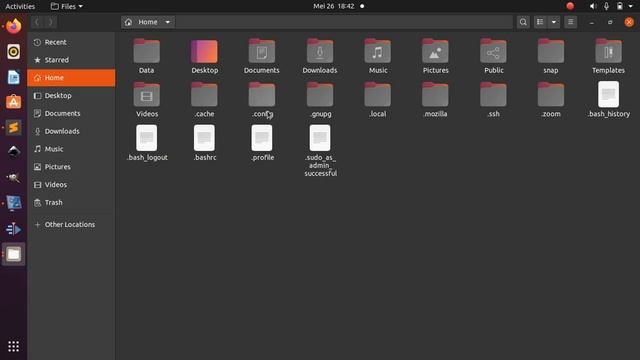Go forward with the right arrow button

(50, 22)
